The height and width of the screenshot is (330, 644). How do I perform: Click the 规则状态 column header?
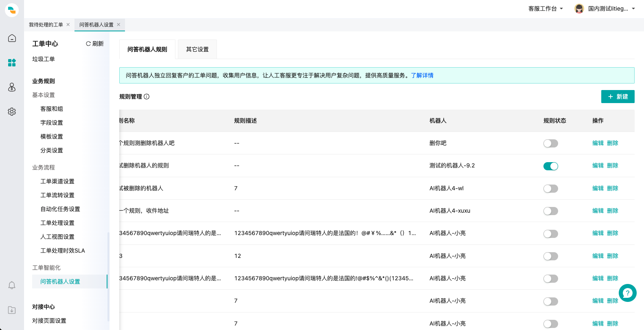[555, 121]
